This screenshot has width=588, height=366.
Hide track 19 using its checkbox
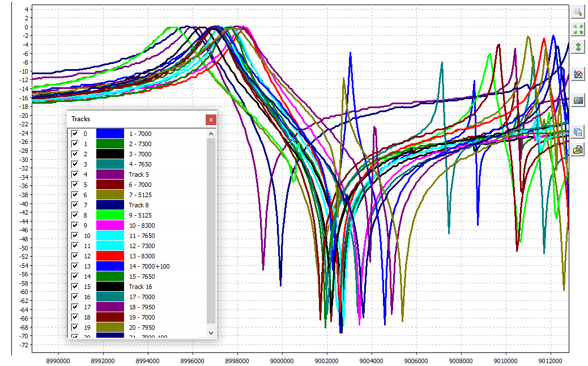[x=74, y=327]
